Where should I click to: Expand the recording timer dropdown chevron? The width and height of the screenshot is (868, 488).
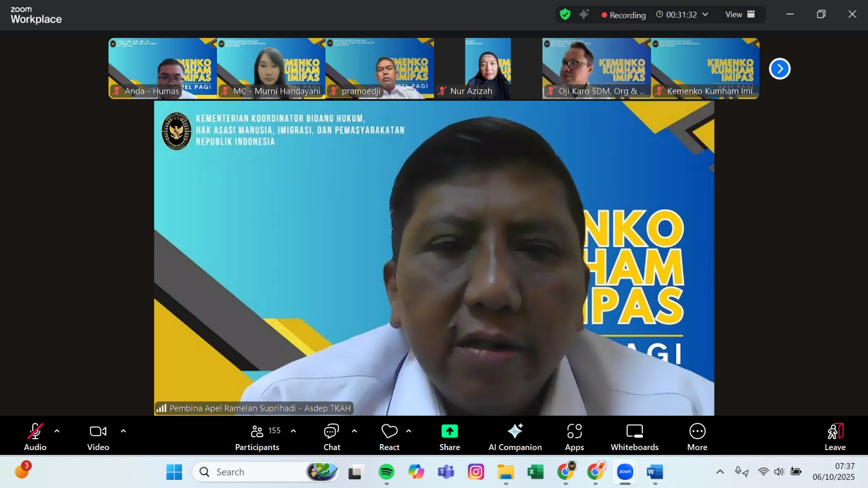[705, 15]
